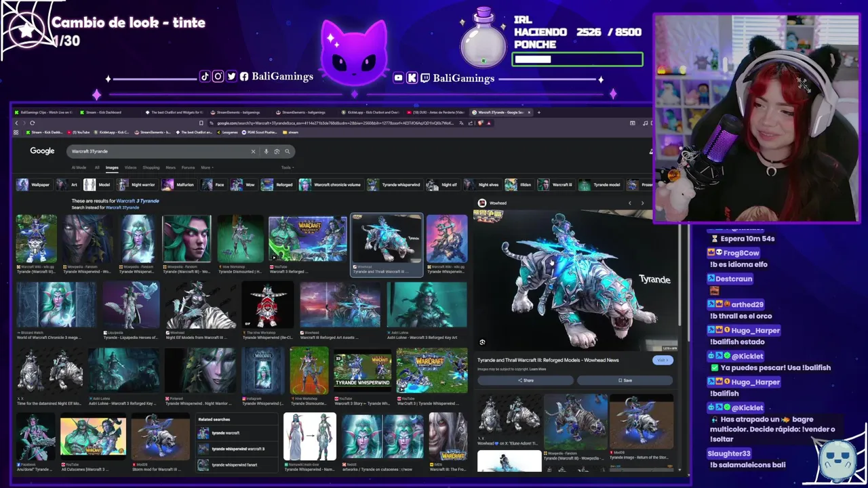Open the new tab plus button
Viewport: 868px width, 488px height.
538,113
